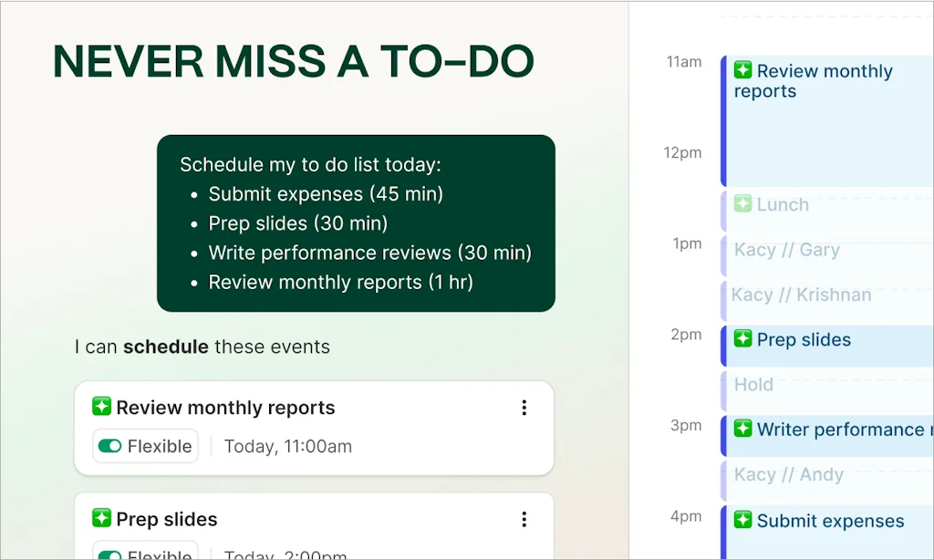Click sparkle icon on Lunch calendar event
This screenshot has width=934, height=560.
pyautogui.click(x=743, y=204)
